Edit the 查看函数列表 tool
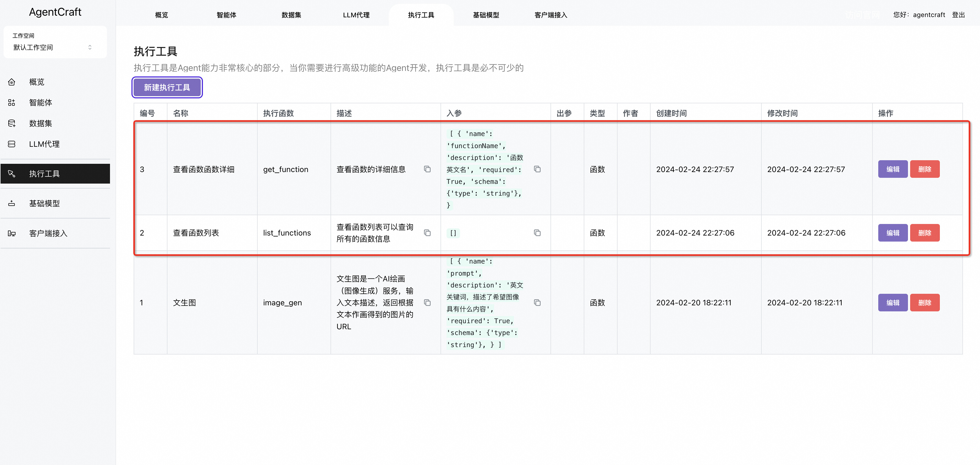980x465 pixels. tap(893, 233)
